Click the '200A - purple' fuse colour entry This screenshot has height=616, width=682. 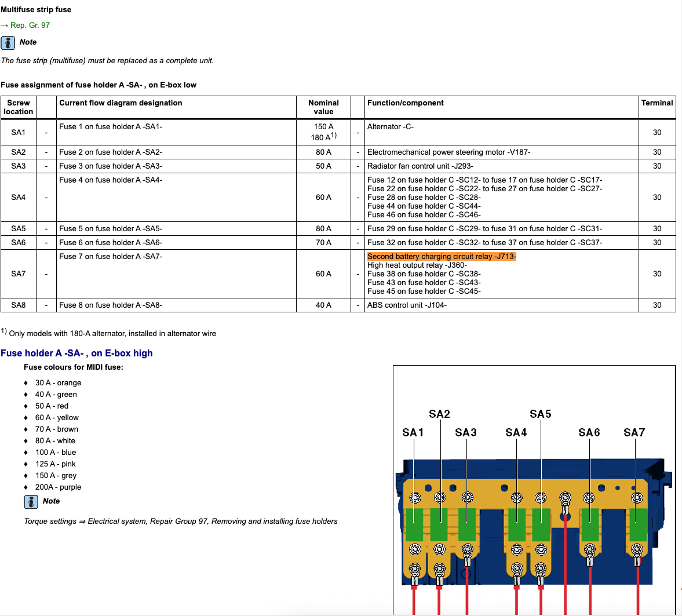pos(58,487)
